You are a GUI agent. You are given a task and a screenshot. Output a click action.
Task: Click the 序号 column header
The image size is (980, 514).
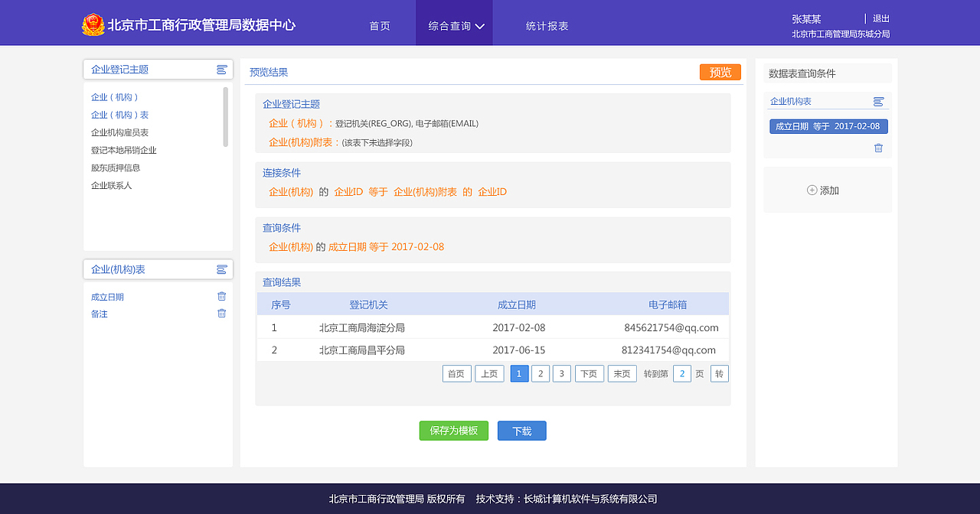281,304
